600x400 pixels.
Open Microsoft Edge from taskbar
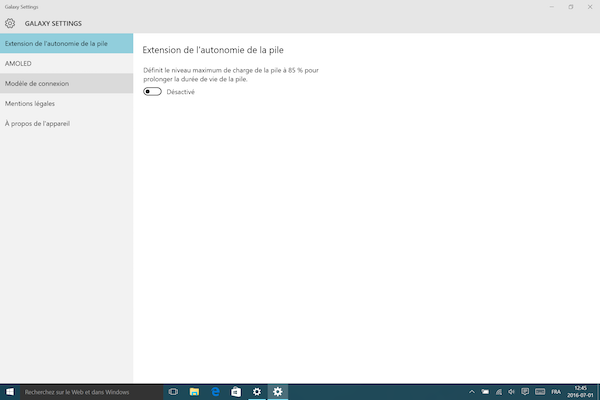coord(215,392)
